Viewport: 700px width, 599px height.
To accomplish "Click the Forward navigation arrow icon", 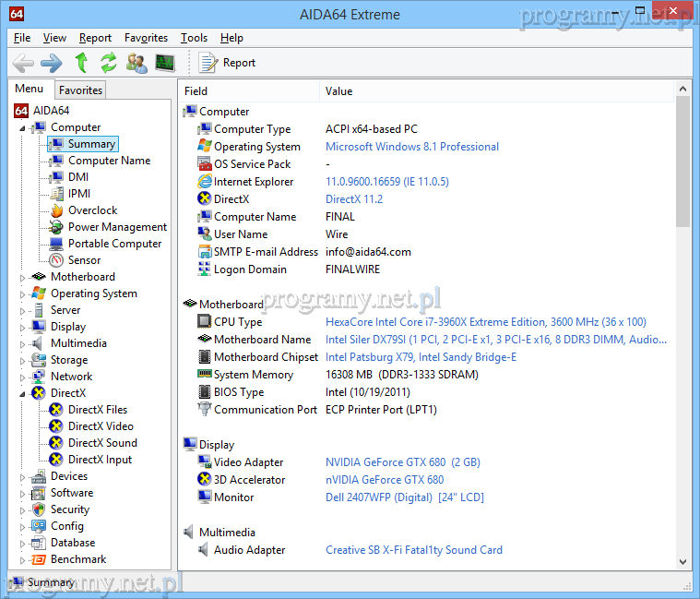I will (x=52, y=63).
